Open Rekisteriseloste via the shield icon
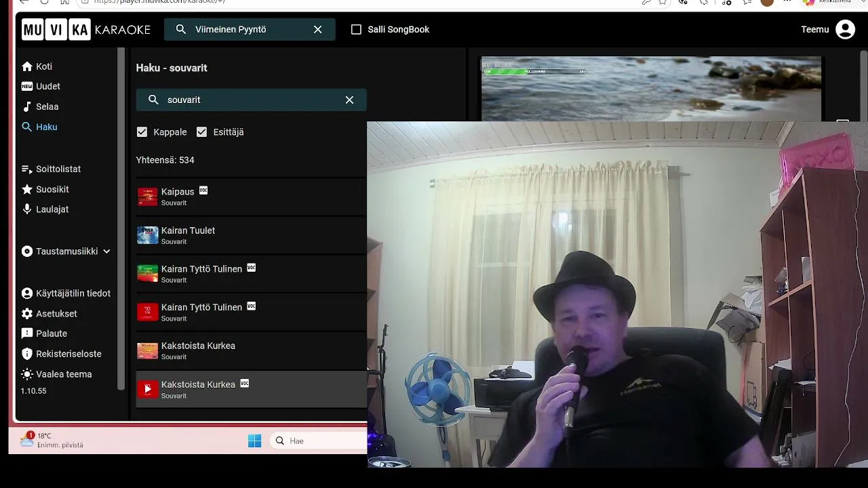The width and height of the screenshot is (868, 488). coord(27,354)
